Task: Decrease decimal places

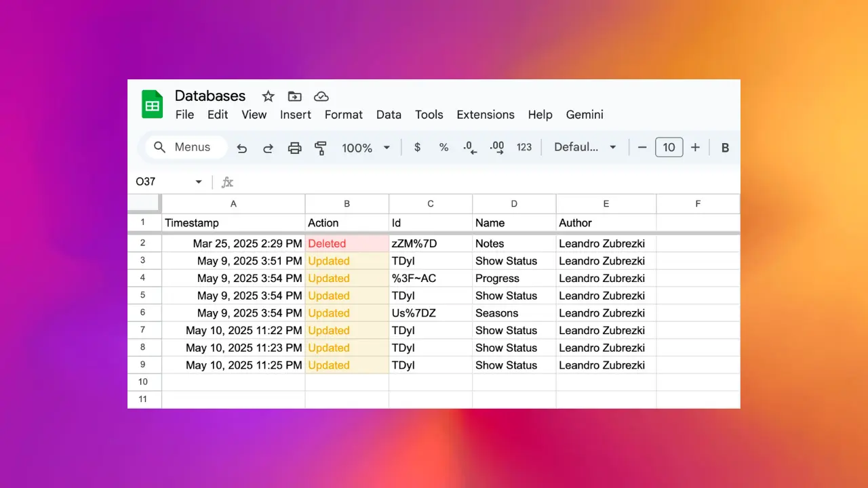Action: (470, 147)
